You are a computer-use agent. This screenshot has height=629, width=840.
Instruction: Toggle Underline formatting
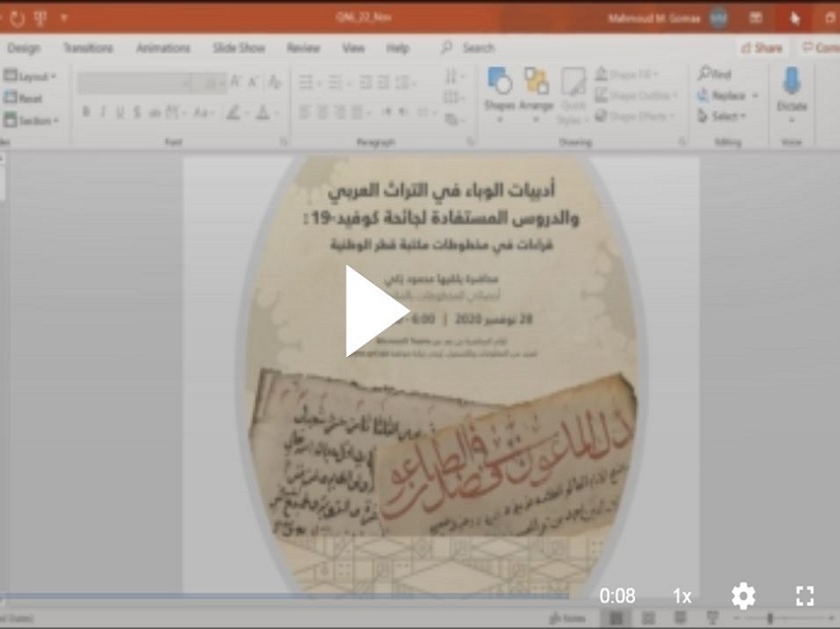pyautogui.click(x=120, y=112)
